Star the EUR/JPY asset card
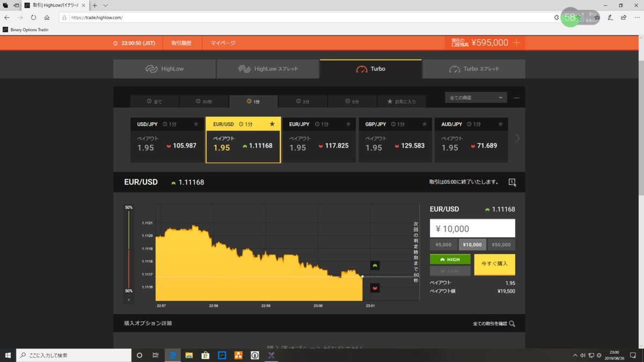644x362 pixels. click(348, 124)
